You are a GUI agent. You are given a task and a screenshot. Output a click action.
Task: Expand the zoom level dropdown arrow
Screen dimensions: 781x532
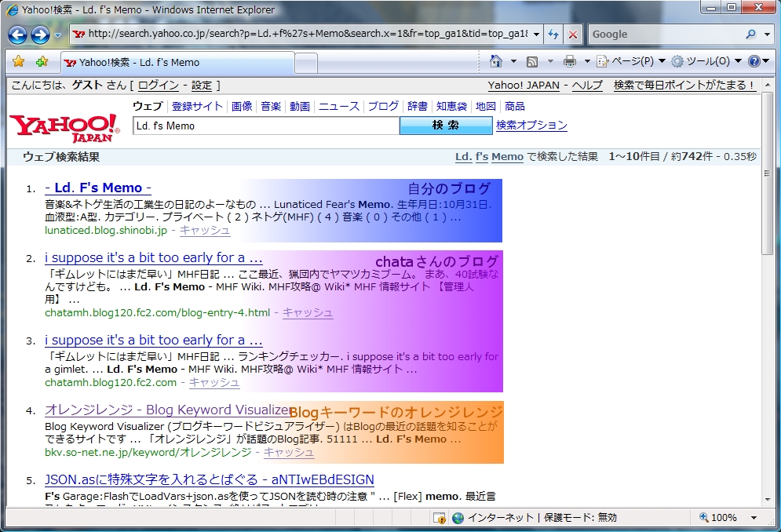click(x=754, y=518)
